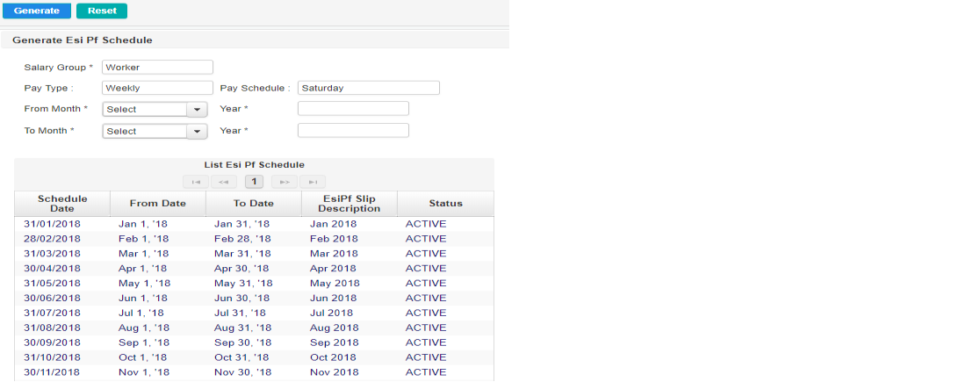Sort by Status column header

(445, 204)
